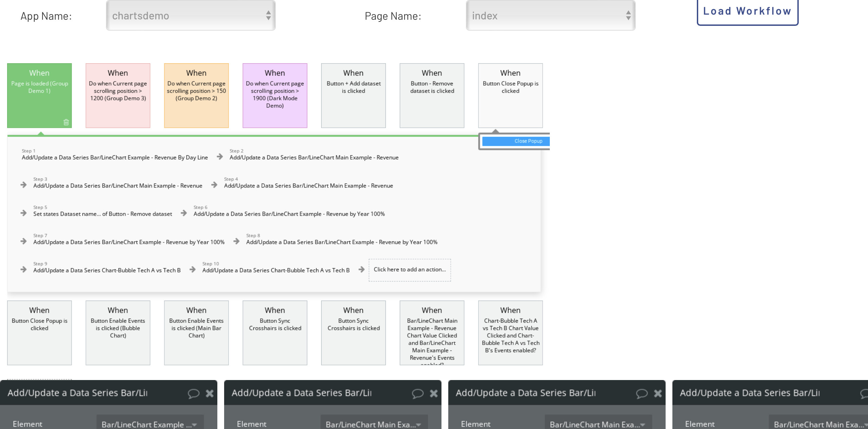Click the arrow between Step 1 and Step 2
868x429 pixels.
(x=220, y=156)
